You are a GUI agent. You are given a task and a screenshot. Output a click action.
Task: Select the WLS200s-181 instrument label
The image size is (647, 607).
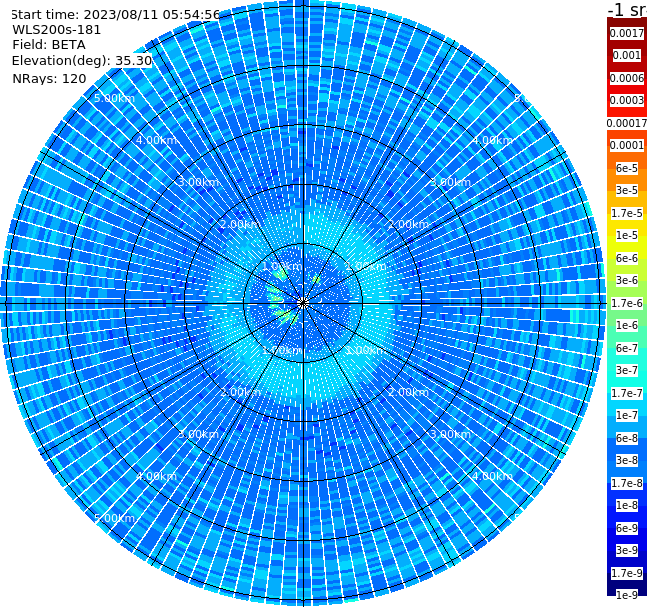coord(57,30)
